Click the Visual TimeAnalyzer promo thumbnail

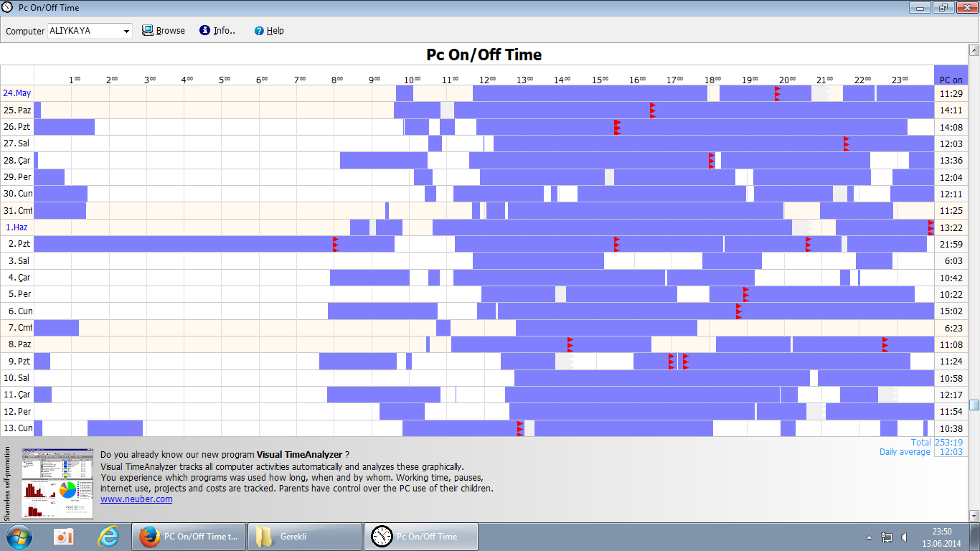click(x=57, y=484)
